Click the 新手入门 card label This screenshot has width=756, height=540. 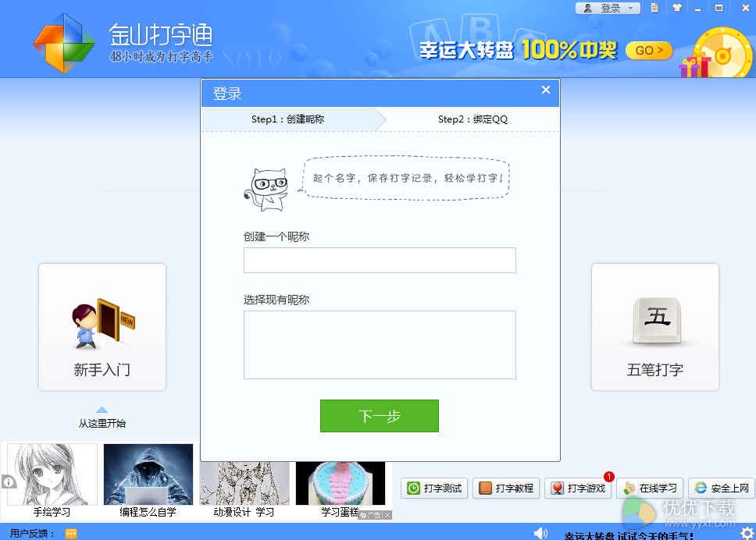click(x=102, y=369)
